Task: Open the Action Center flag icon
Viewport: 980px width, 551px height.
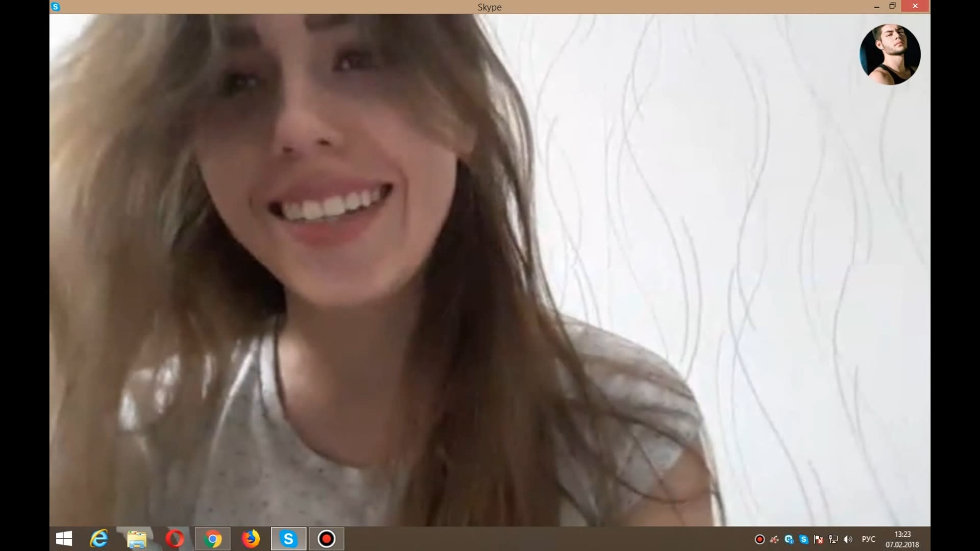Action: tap(819, 539)
